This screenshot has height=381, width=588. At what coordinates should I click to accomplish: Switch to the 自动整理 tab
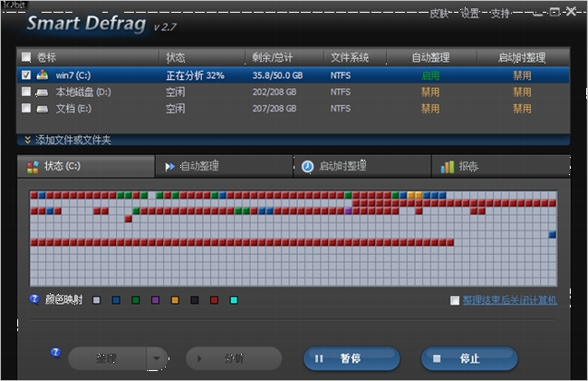(x=224, y=166)
